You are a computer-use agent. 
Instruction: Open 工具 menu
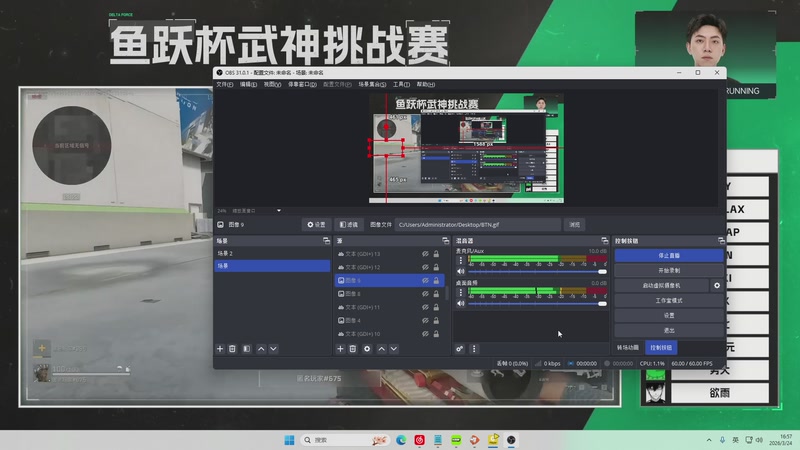pos(401,85)
